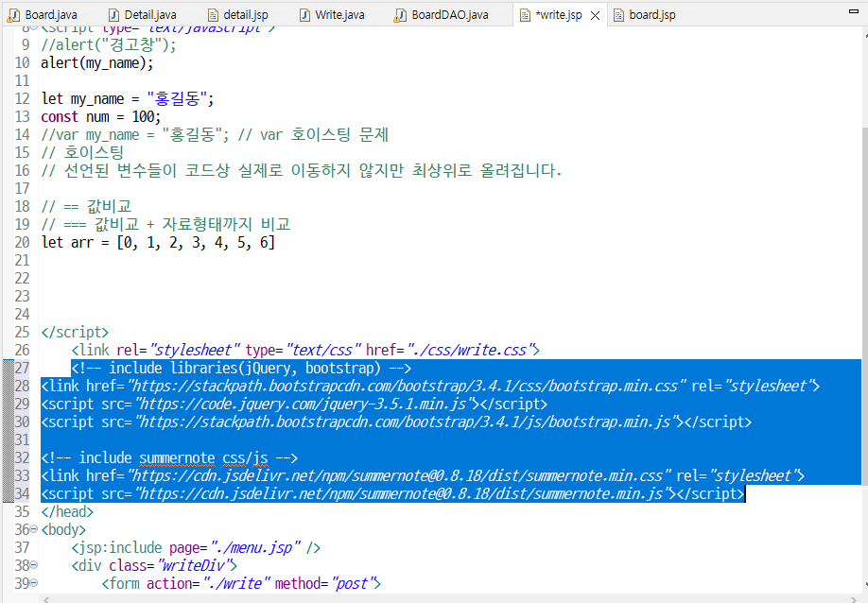The width and height of the screenshot is (868, 603).
Task: Click the 'include libraries(jQuery, bootstrap)' comment
Action: 241,368
